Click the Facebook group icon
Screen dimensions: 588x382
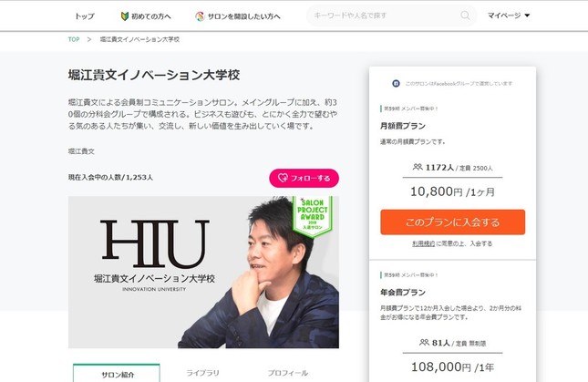396,84
